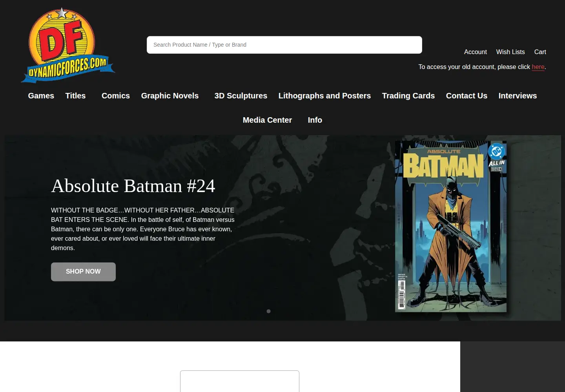View the Interviews section

click(x=518, y=96)
